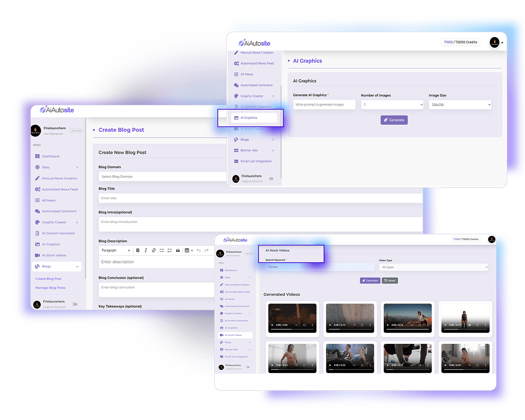Click the insert link icon in editor toolbar

(x=154, y=251)
